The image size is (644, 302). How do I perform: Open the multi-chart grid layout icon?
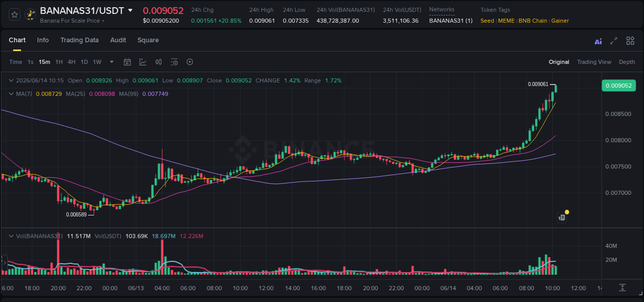630,41
